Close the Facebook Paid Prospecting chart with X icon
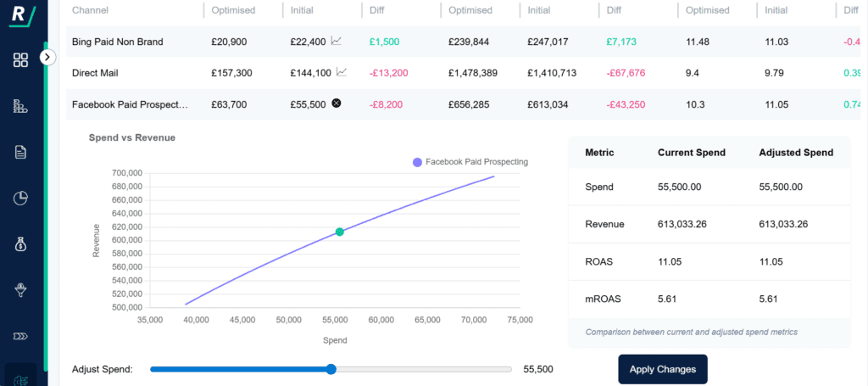This screenshot has height=386, width=868. (337, 103)
